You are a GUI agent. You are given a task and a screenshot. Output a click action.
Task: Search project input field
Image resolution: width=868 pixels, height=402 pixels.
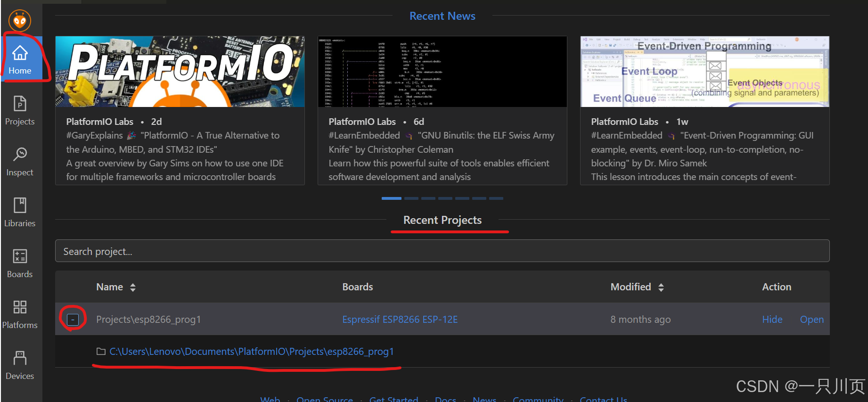(x=442, y=251)
